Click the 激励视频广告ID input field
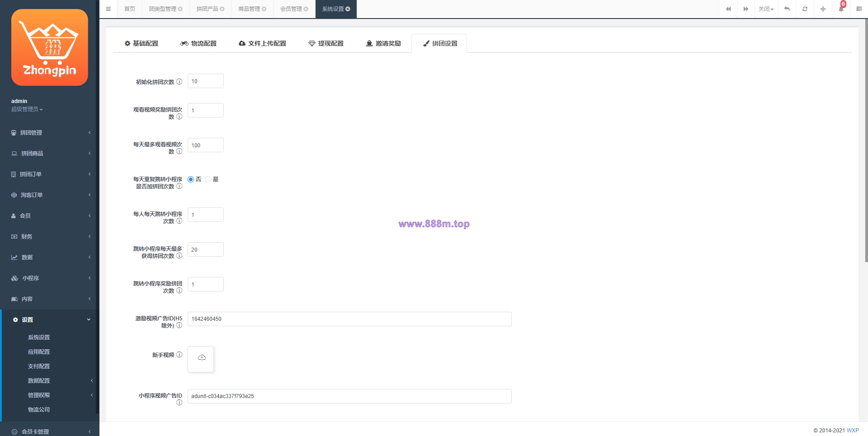This screenshot has height=436, width=868. (x=349, y=319)
